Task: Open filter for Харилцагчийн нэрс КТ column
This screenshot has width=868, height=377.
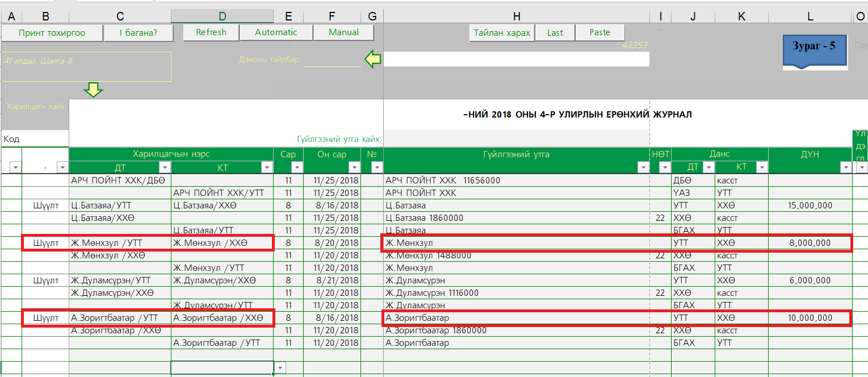Action: click(266, 167)
